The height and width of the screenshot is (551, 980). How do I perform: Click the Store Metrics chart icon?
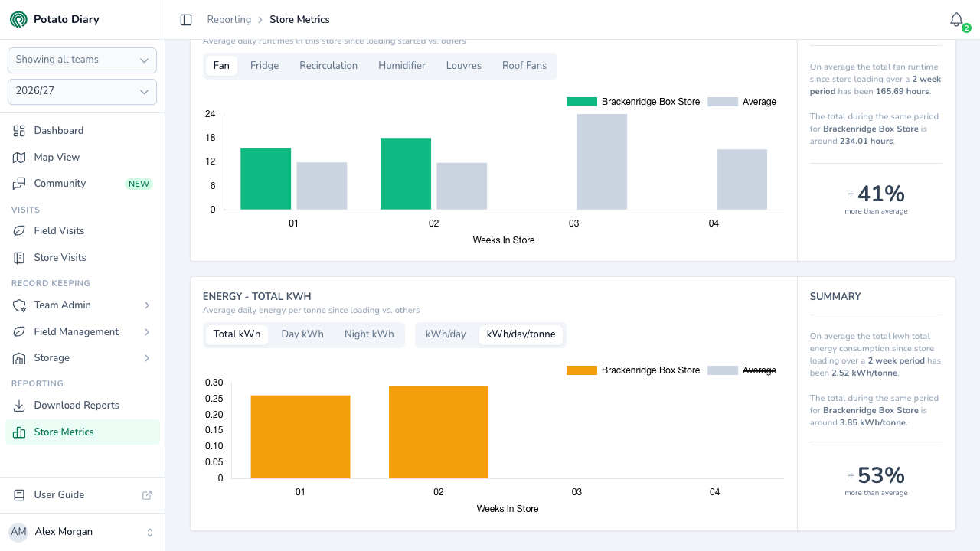coord(19,432)
